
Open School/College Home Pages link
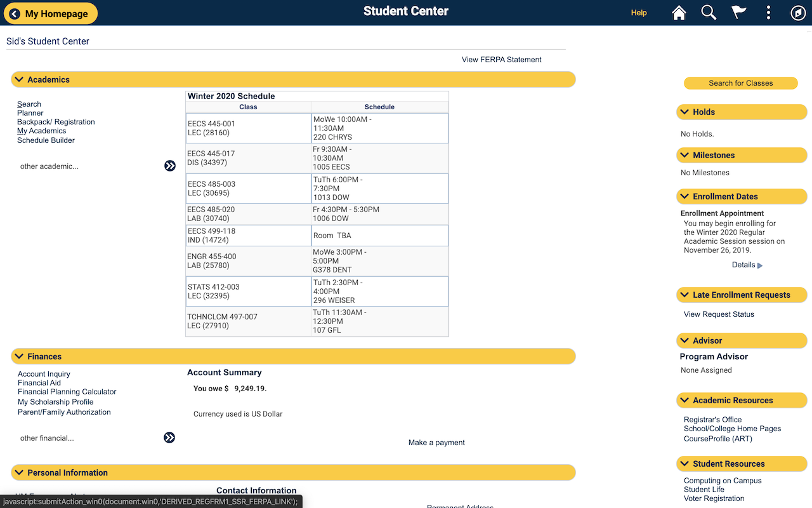pyautogui.click(x=732, y=429)
